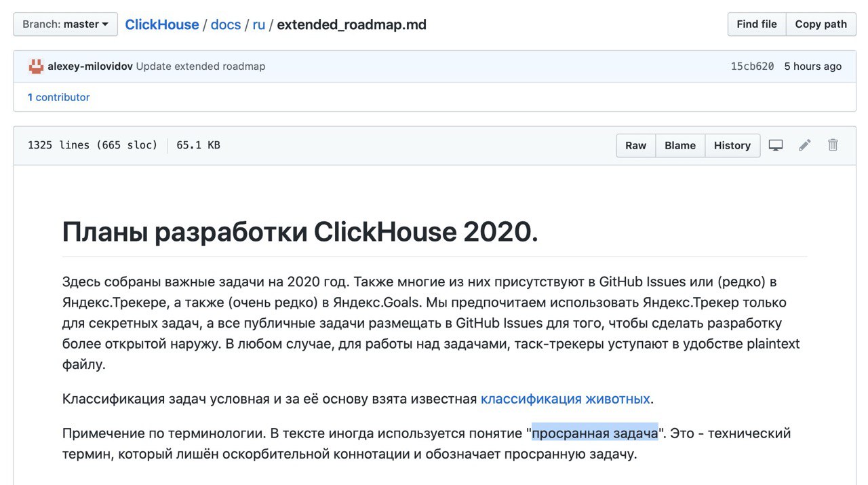This screenshot has height=485, width=868.
Task: Open the ru folder breadcrumb
Action: (x=259, y=24)
